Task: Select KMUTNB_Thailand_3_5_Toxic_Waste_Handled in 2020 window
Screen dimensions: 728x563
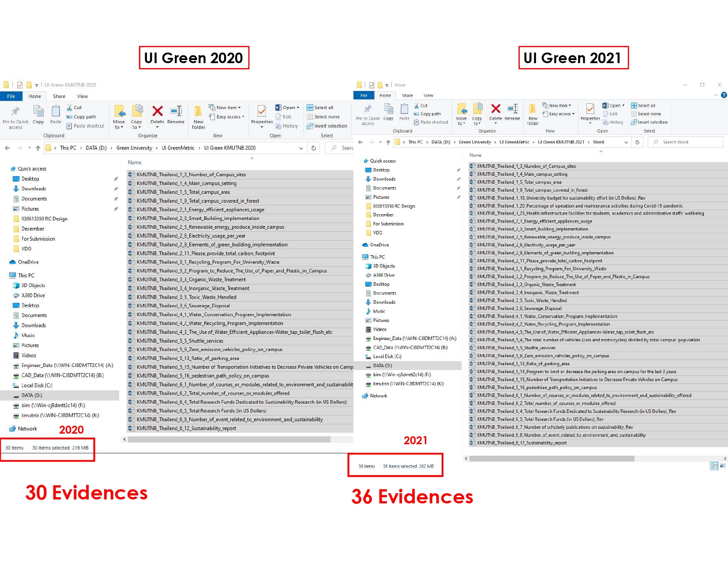Action: click(x=240, y=297)
